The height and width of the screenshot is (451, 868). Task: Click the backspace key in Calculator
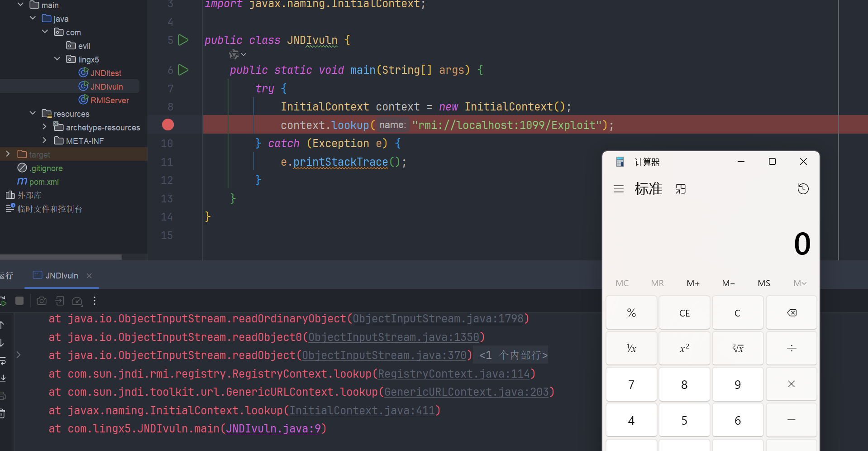[792, 313]
